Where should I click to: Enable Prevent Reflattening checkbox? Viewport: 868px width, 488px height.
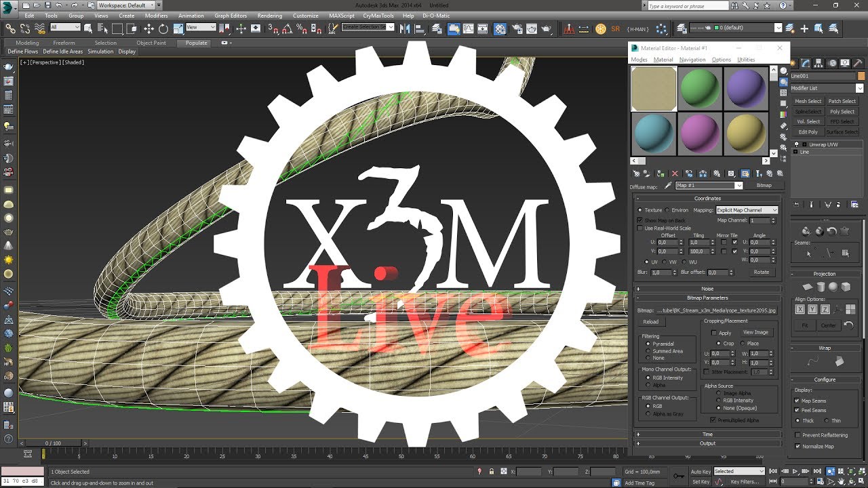797,434
